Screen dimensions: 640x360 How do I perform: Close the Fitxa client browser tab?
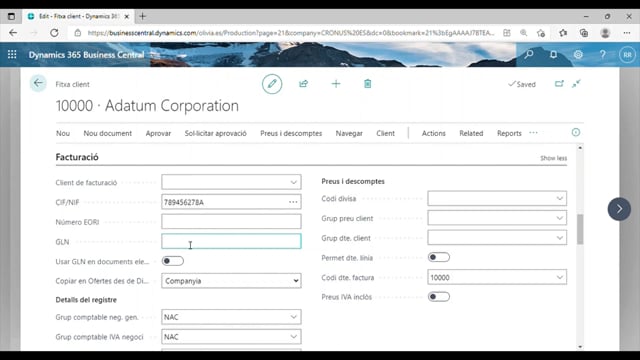pyautogui.click(x=127, y=17)
